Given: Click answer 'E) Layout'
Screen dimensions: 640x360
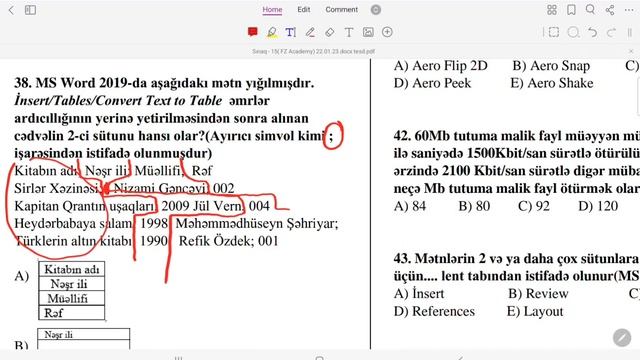Looking at the screenshot, I should click(535, 311).
